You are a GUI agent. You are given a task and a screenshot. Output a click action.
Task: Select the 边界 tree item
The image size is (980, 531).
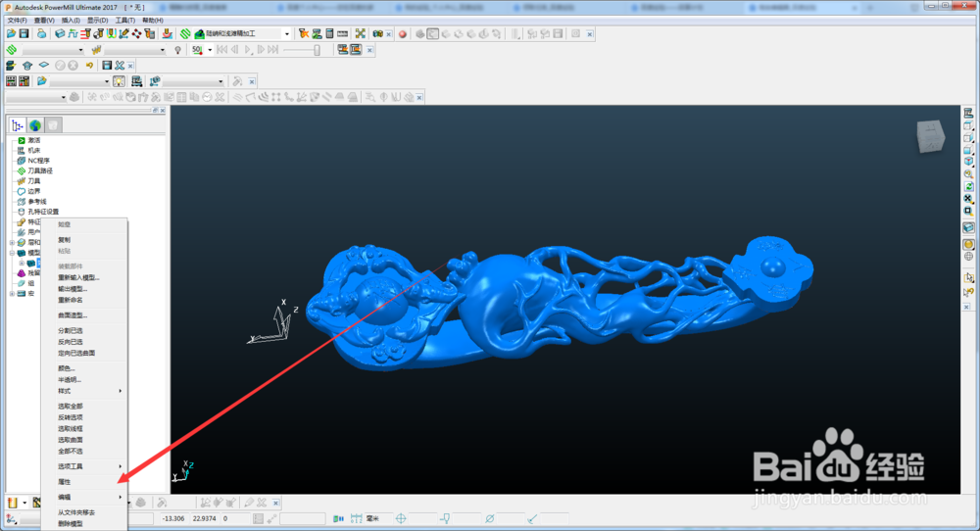pyautogui.click(x=33, y=191)
